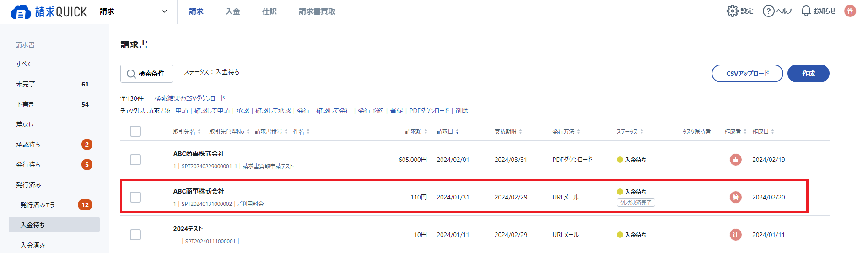Click the PDFダウンロード bulk action link
Screen dimensions: 868x253
click(429, 111)
